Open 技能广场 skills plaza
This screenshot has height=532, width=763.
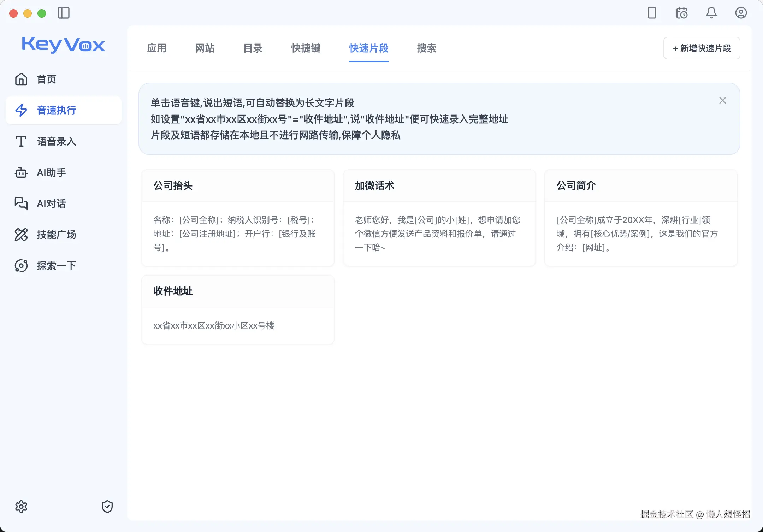(57, 235)
